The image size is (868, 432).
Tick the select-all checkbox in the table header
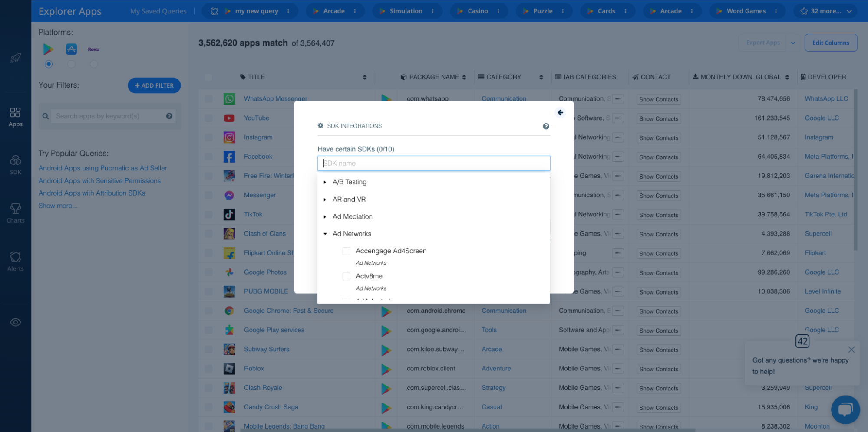point(208,77)
